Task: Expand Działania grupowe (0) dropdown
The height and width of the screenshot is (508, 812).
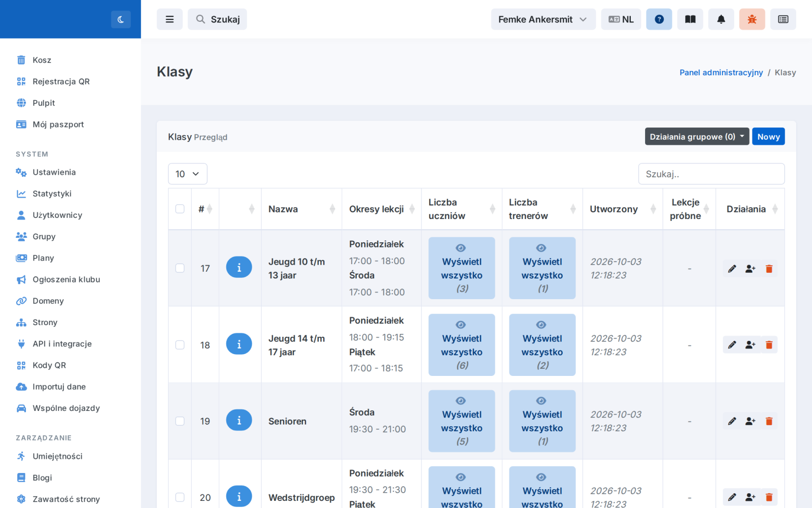Action: 697,137
